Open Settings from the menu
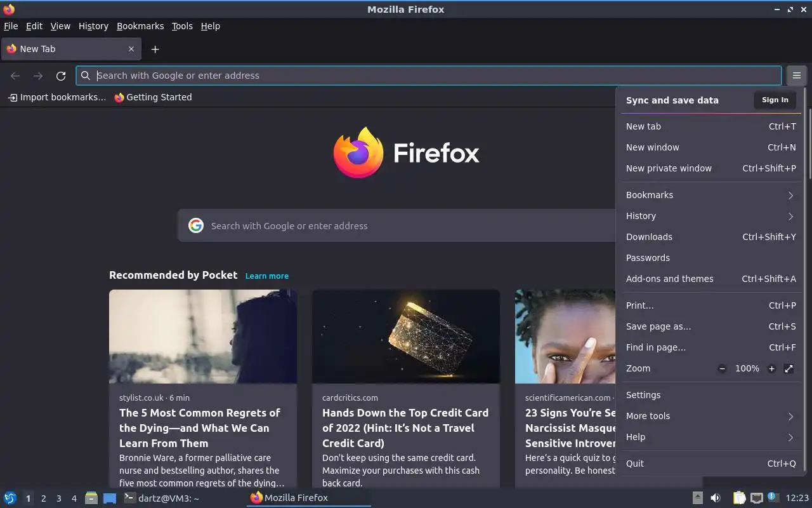Screen dimensions: 812x508 click(x=710, y=395)
